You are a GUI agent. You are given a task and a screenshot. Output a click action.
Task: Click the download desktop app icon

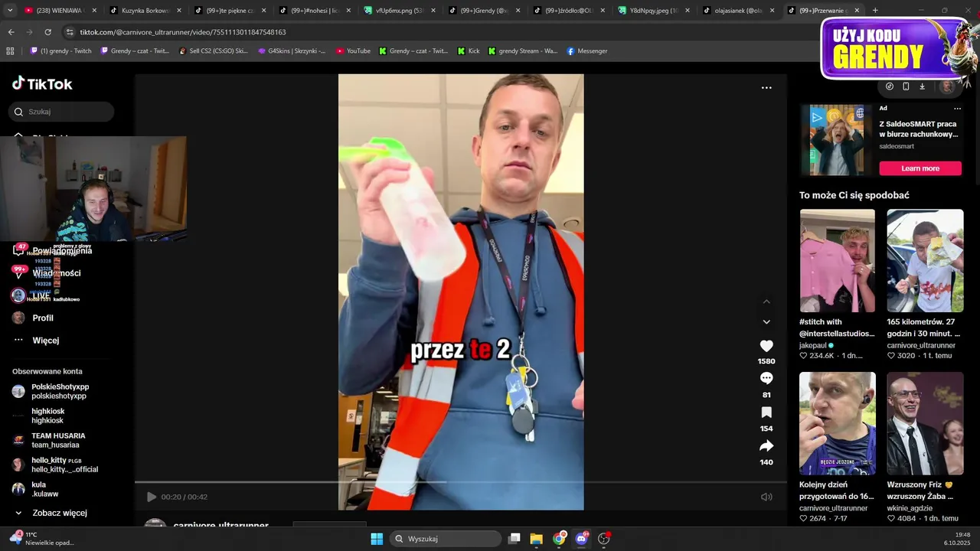923,86
